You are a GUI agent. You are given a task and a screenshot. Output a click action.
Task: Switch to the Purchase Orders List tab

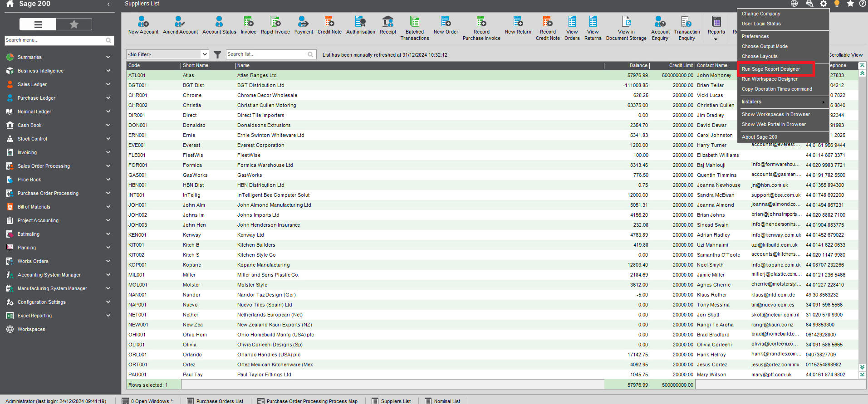(216, 401)
